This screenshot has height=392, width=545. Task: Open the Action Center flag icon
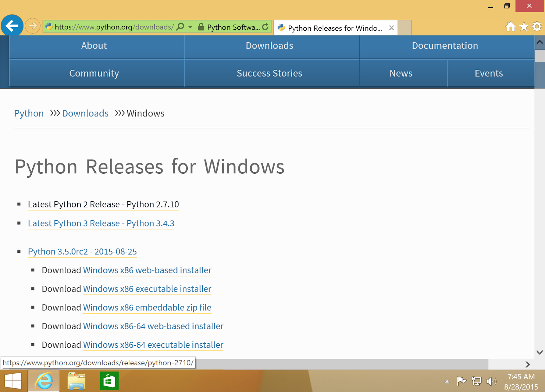[x=461, y=381]
